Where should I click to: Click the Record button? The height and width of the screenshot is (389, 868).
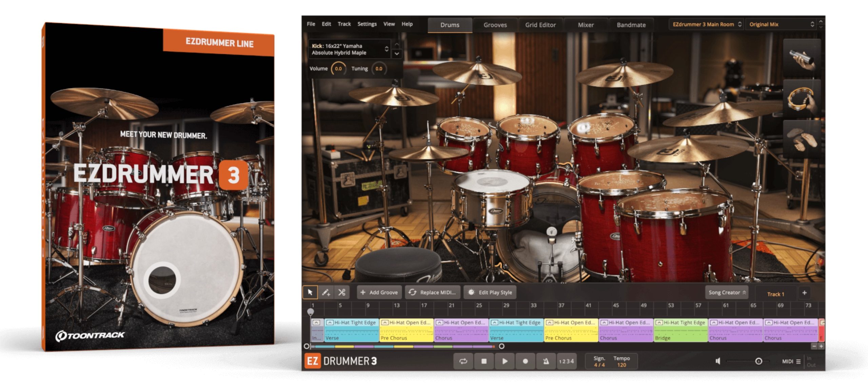(525, 361)
